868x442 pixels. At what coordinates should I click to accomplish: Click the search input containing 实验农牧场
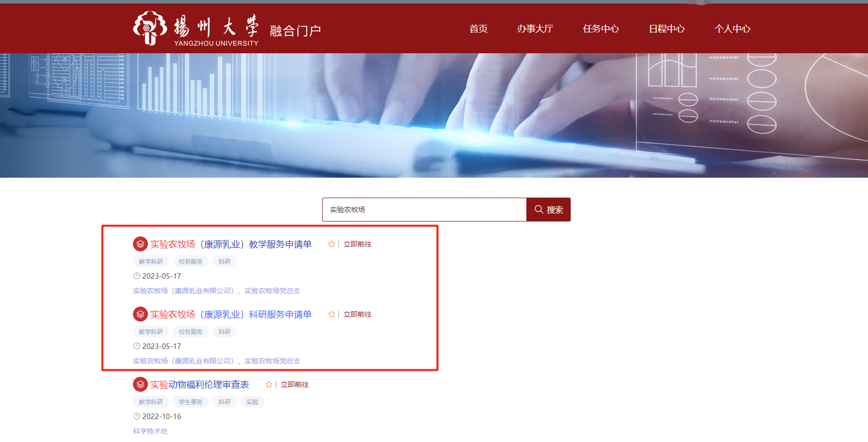tap(424, 210)
